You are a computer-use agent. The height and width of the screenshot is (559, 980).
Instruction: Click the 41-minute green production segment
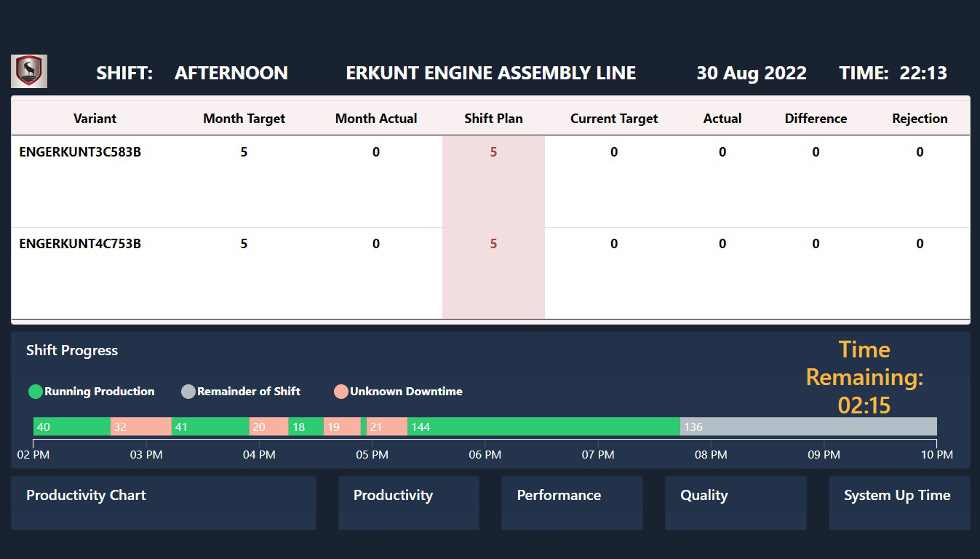[x=210, y=427]
